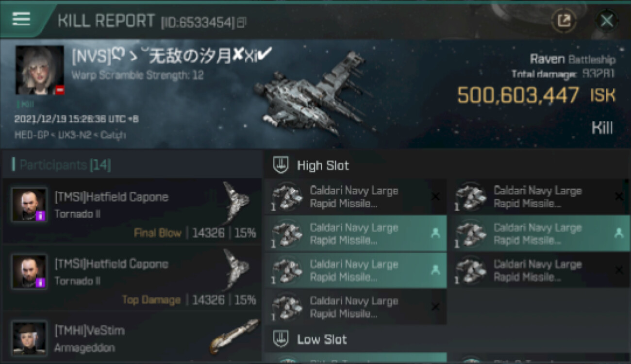Click the High Slot shield icon
The image size is (631, 364).
[281, 165]
